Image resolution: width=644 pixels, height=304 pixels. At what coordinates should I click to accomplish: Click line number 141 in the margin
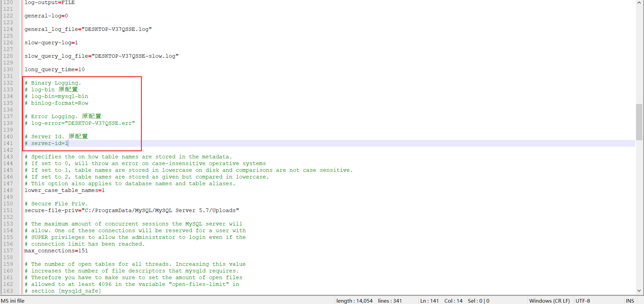(8, 143)
